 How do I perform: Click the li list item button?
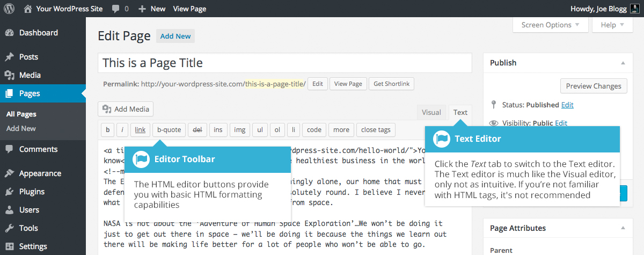[x=294, y=130]
